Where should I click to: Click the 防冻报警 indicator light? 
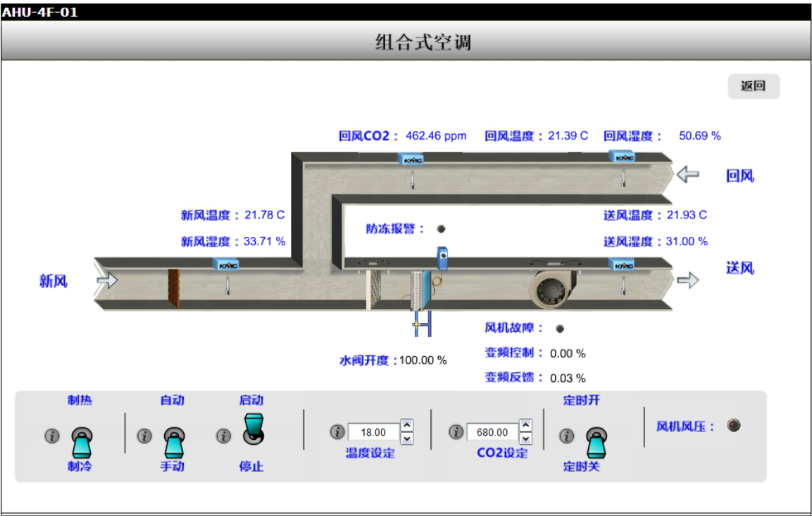click(442, 228)
